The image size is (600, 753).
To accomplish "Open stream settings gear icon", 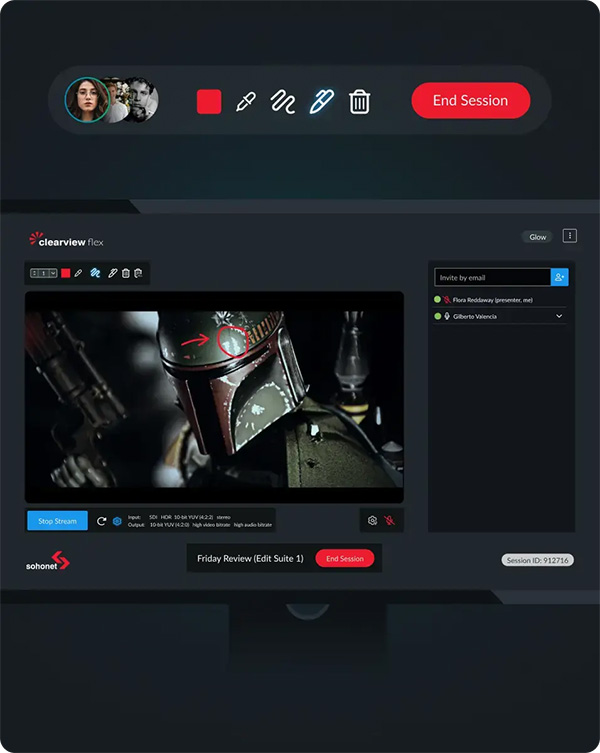I will click(x=372, y=521).
